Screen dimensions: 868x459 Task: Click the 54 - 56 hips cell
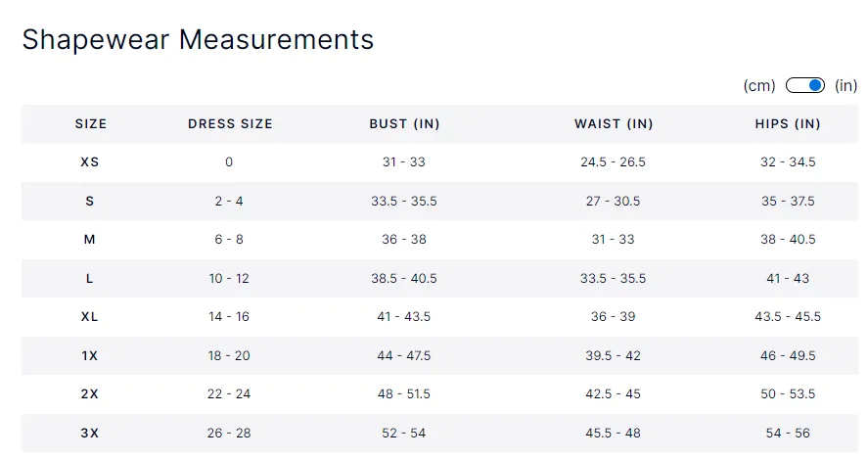click(x=788, y=433)
